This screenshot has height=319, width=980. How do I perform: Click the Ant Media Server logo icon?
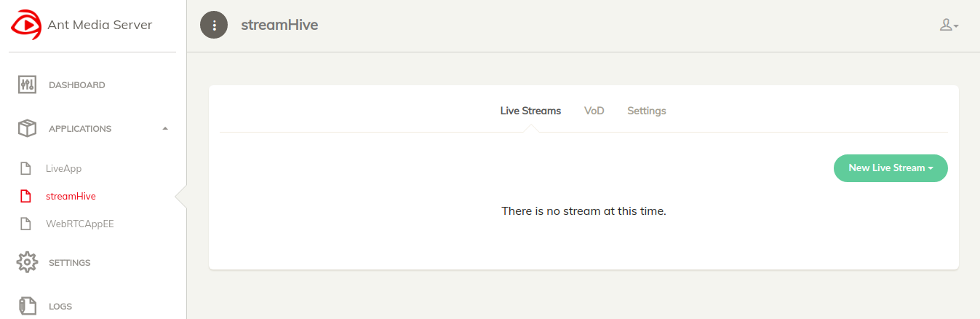click(x=26, y=25)
